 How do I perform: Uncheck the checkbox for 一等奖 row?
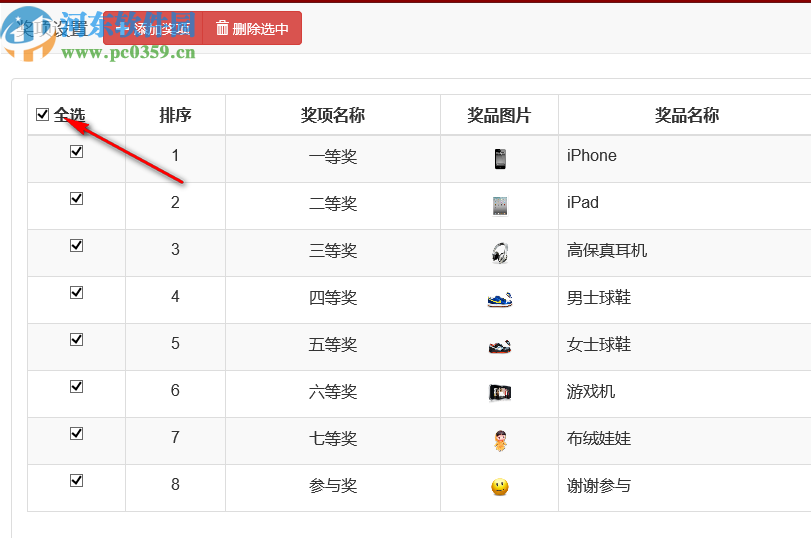[77, 152]
